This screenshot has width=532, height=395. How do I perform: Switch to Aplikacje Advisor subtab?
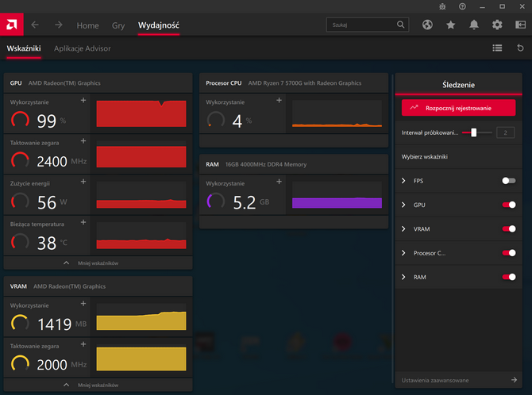pyautogui.click(x=82, y=48)
